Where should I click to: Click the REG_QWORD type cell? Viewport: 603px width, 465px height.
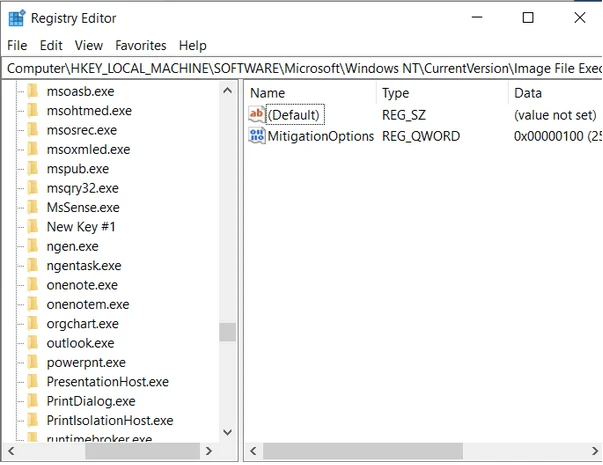click(421, 136)
